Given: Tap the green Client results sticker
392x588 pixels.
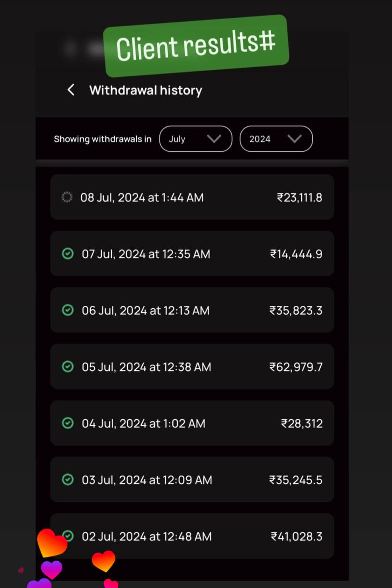Looking at the screenshot, I should 196,46.
